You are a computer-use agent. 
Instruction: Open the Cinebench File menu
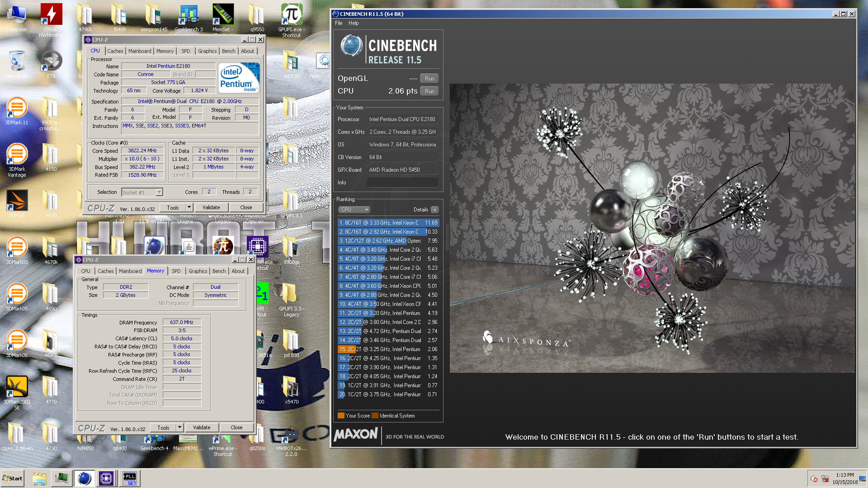339,23
